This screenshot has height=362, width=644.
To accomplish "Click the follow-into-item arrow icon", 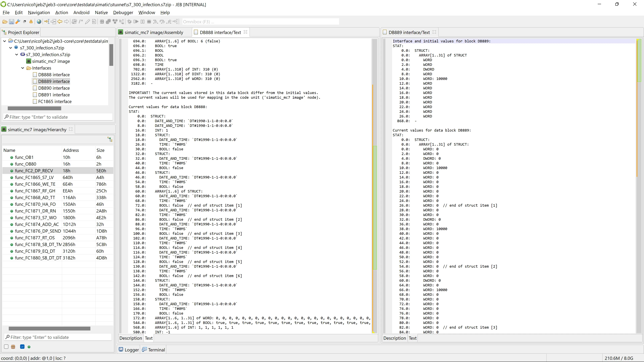I will (53, 22).
